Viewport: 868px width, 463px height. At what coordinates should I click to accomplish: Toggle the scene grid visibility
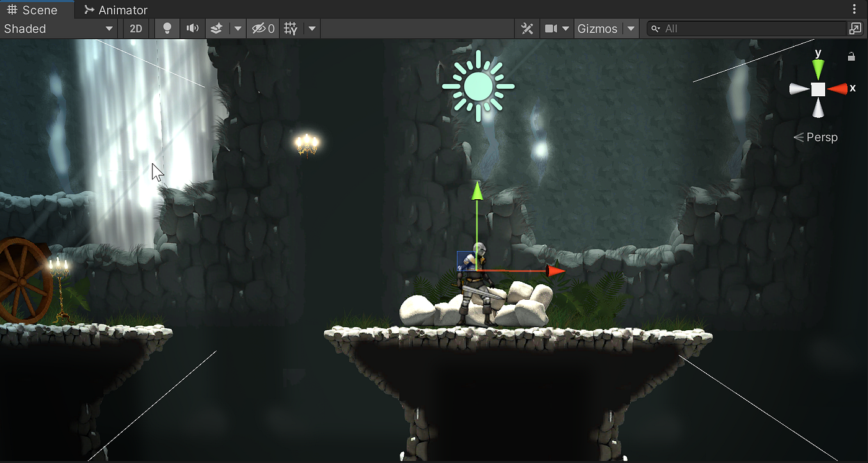tap(290, 29)
